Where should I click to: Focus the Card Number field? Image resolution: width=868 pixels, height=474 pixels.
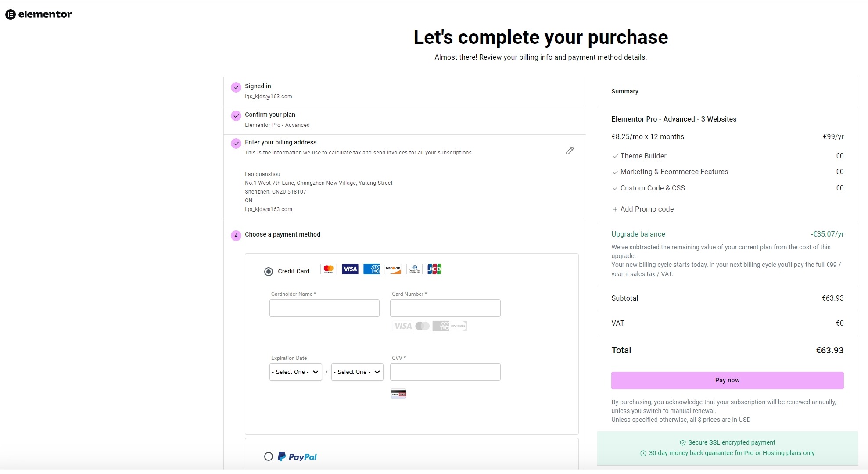coord(445,308)
